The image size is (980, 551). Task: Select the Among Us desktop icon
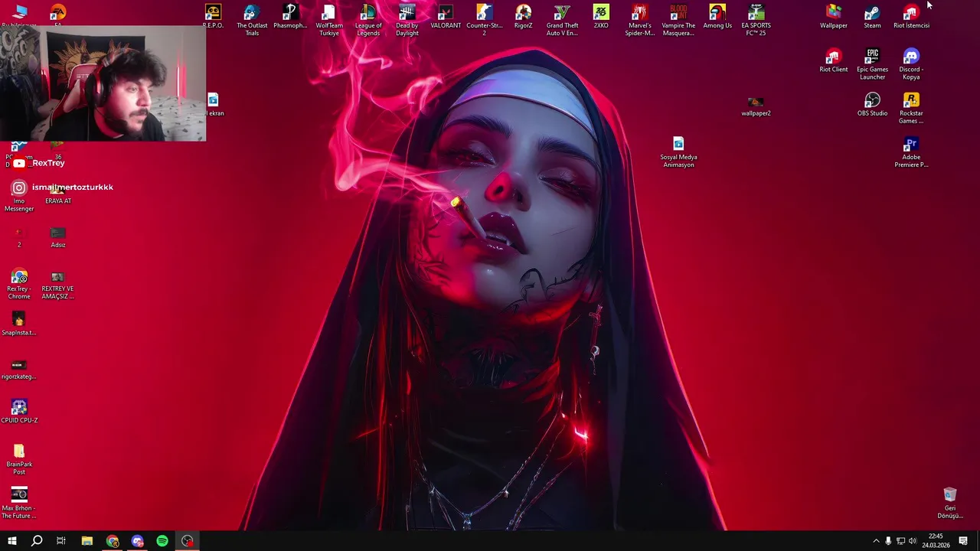(x=717, y=17)
